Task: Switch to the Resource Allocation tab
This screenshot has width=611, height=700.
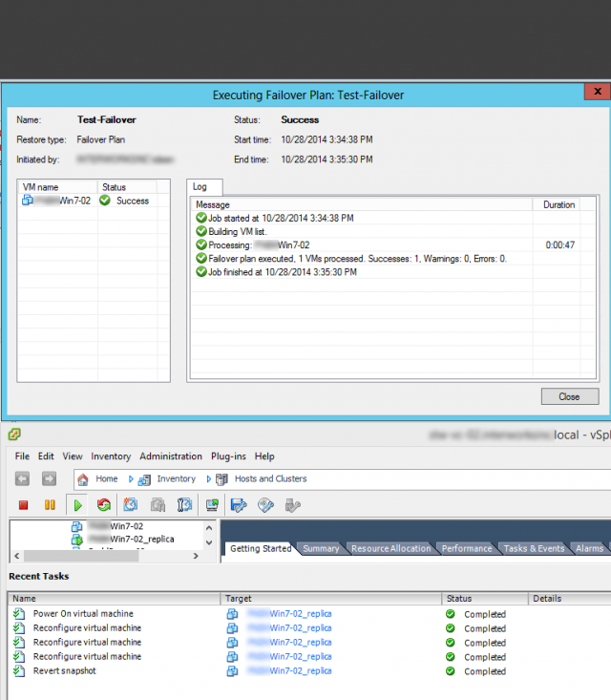Action: [x=390, y=548]
